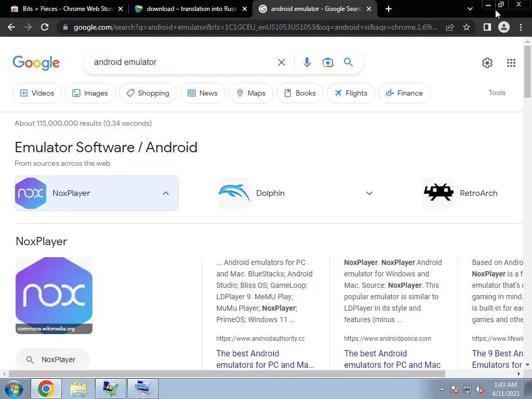The image size is (532, 399).
Task: Close the download translation tab
Action: [x=245, y=9]
